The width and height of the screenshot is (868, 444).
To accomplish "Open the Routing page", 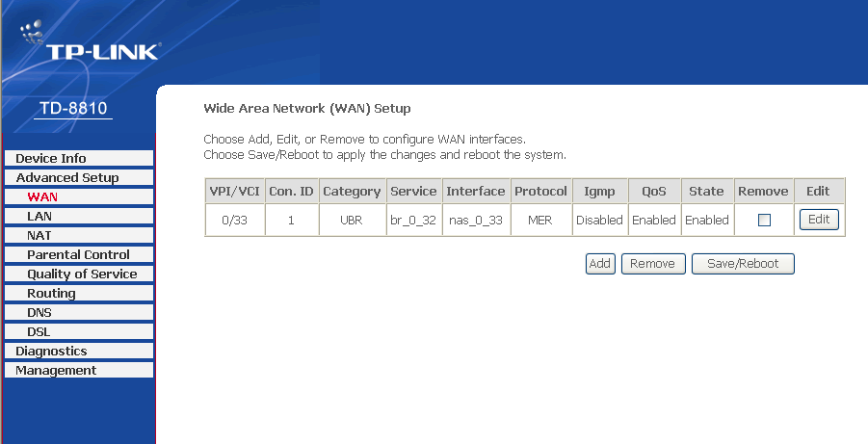I will point(51,293).
